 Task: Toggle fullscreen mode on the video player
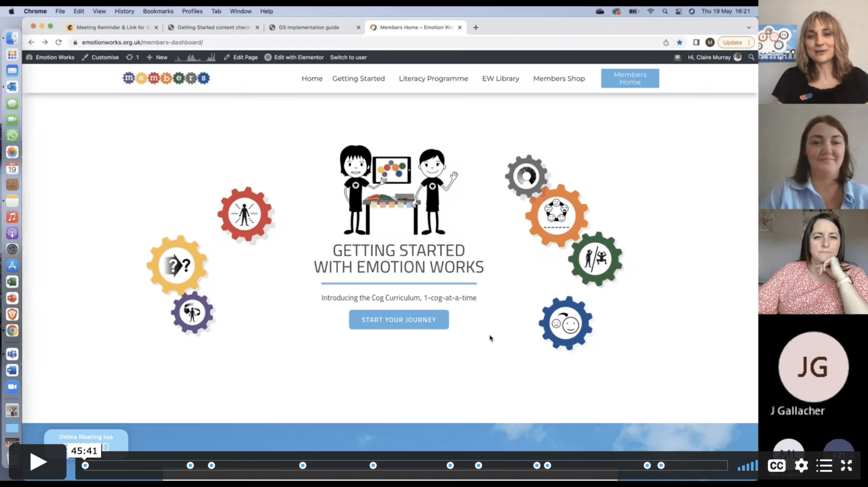coord(847,465)
